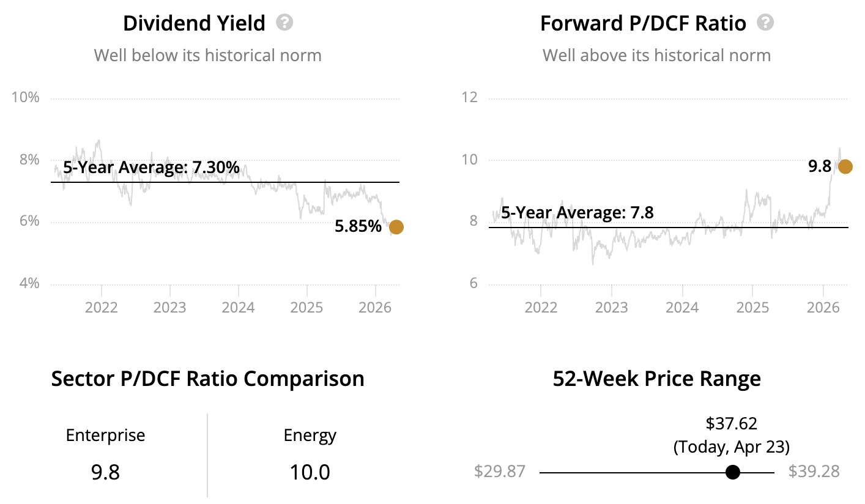Viewport: 865px width, 504px height.
Task: Select the 5-Year Average: 7.30% label
Action: click(151, 166)
